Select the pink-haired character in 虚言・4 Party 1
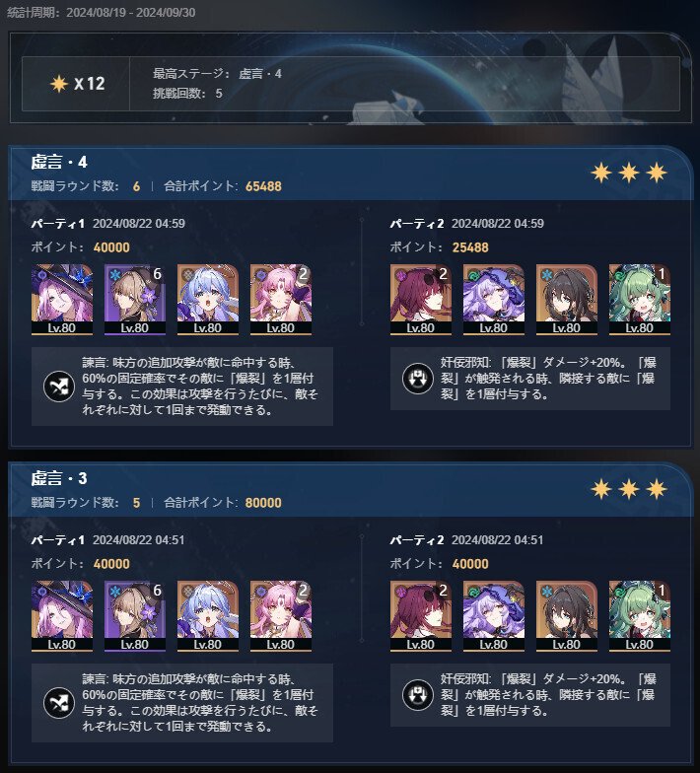The width and height of the screenshot is (700, 773). [281, 300]
